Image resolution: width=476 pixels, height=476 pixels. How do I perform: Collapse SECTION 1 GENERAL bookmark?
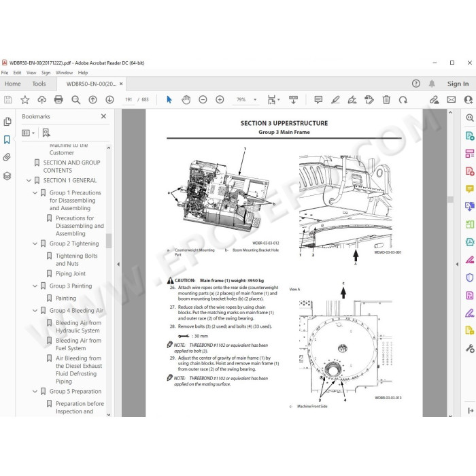(29, 180)
